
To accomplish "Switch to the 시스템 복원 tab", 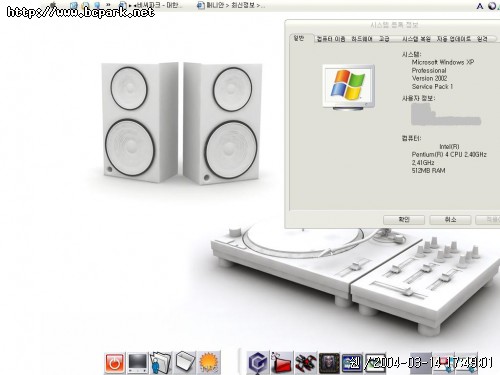I will click(x=416, y=39).
